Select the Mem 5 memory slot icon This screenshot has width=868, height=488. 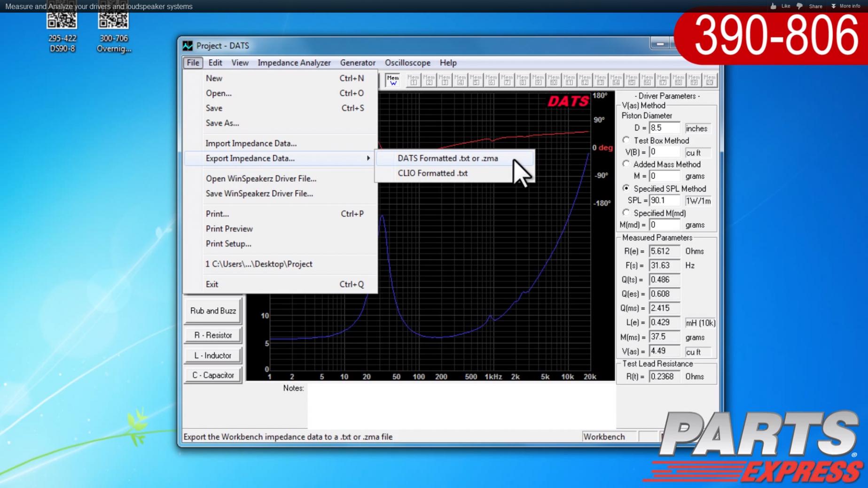pyautogui.click(x=476, y=80)
